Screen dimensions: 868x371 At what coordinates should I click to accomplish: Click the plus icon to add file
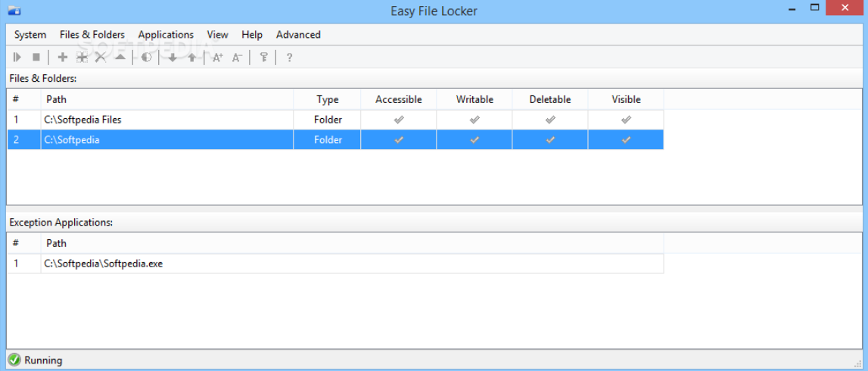pos(63,57)
